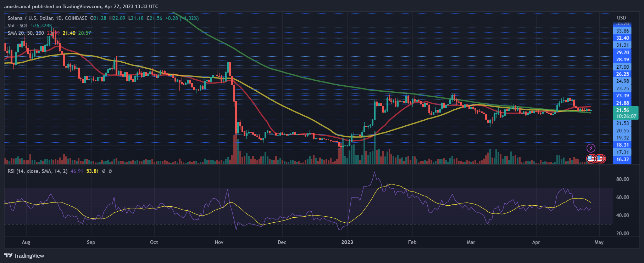Select the Vol · SOL indicator legend
The image size is (644, 263).
[18, 25]
